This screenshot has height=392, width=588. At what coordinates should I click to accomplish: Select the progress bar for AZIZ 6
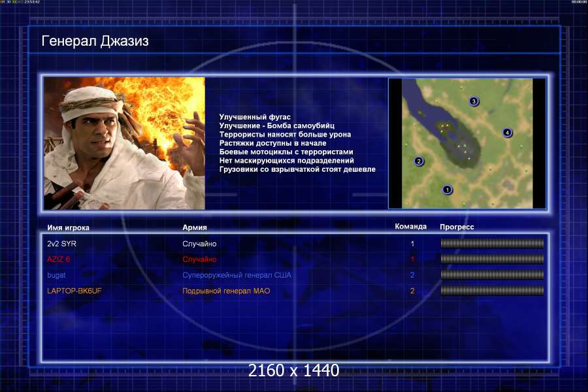coord(492,259)
